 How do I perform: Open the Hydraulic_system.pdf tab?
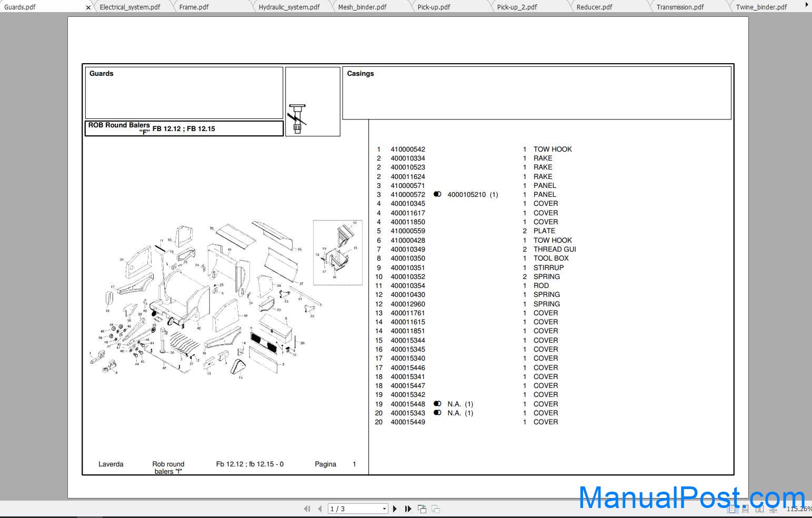[289, 7]
